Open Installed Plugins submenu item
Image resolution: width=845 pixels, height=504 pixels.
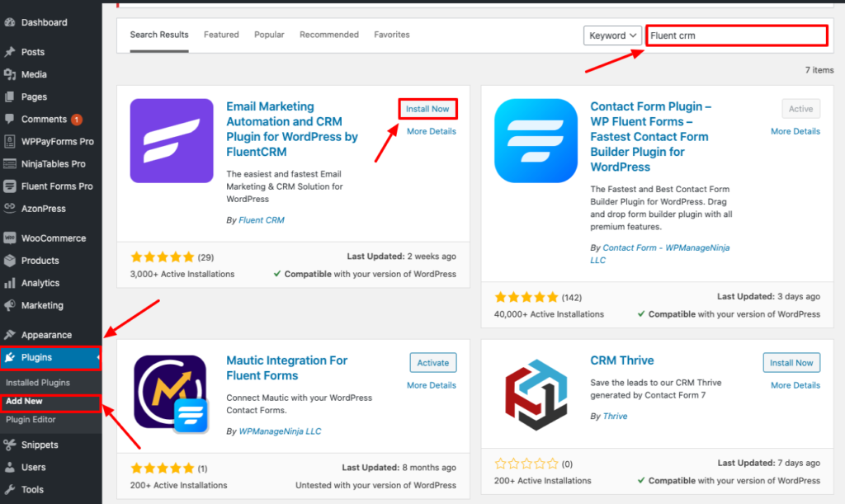click(x=38, y=382)
